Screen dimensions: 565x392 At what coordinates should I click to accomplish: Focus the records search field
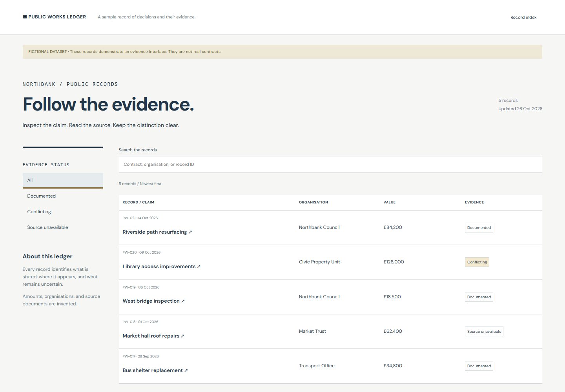330,165
